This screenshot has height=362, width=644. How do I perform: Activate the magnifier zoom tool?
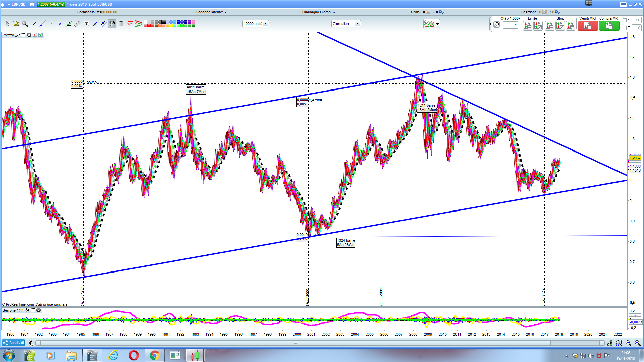25,24
